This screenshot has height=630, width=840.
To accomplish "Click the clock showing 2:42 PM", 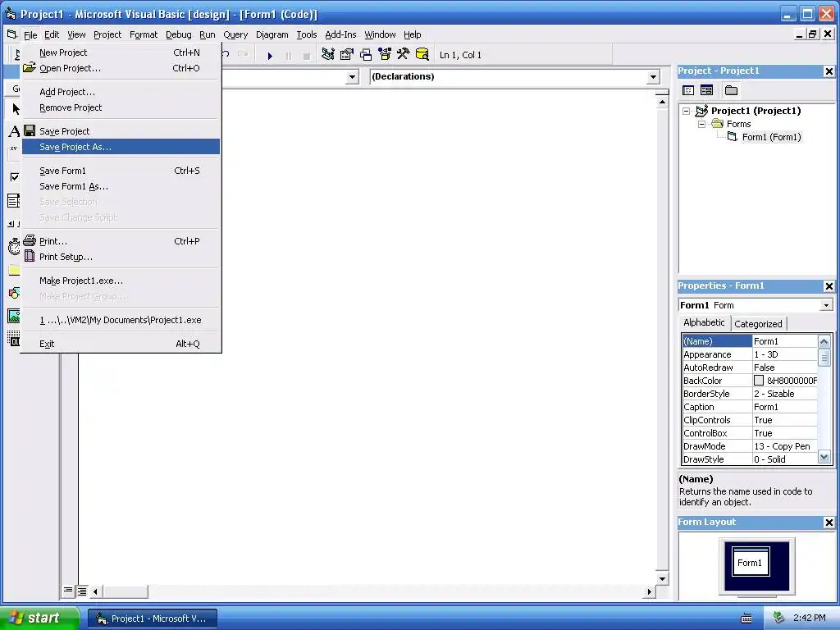I will pos(810,618).
